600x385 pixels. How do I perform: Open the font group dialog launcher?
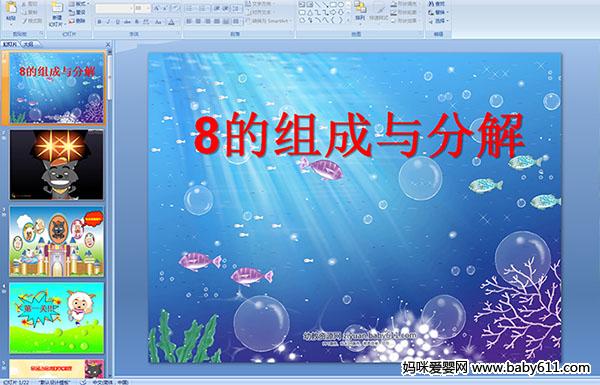tap(179, 34)
